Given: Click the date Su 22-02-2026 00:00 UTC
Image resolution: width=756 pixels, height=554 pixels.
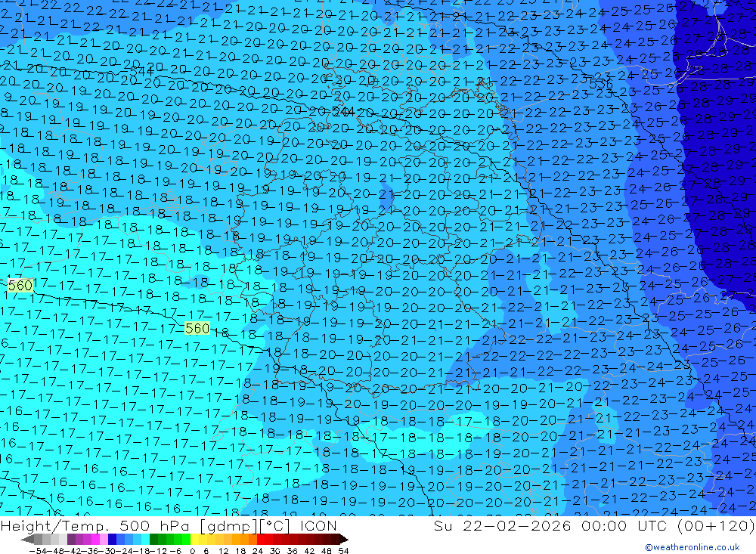Looking at the screenshot, I should (552, 525).
